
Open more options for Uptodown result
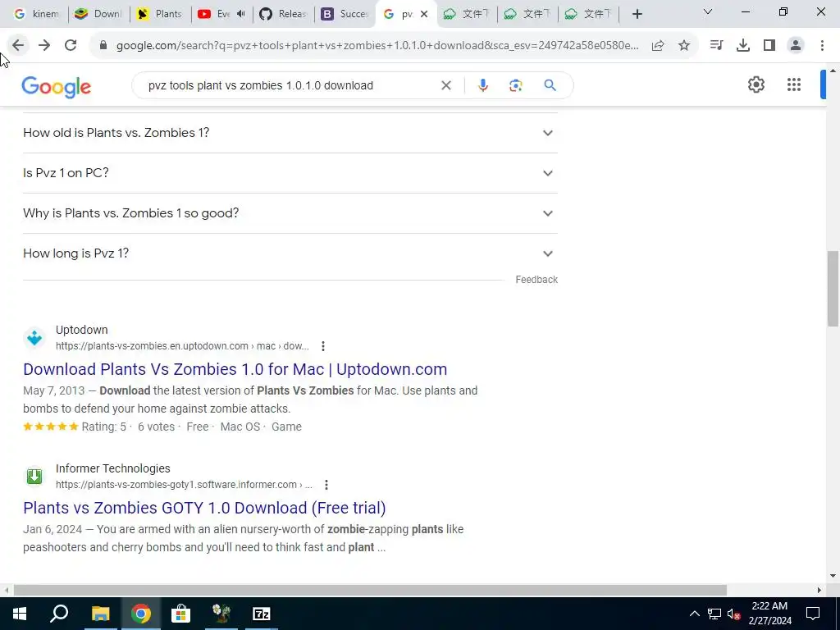pos(323,346)
